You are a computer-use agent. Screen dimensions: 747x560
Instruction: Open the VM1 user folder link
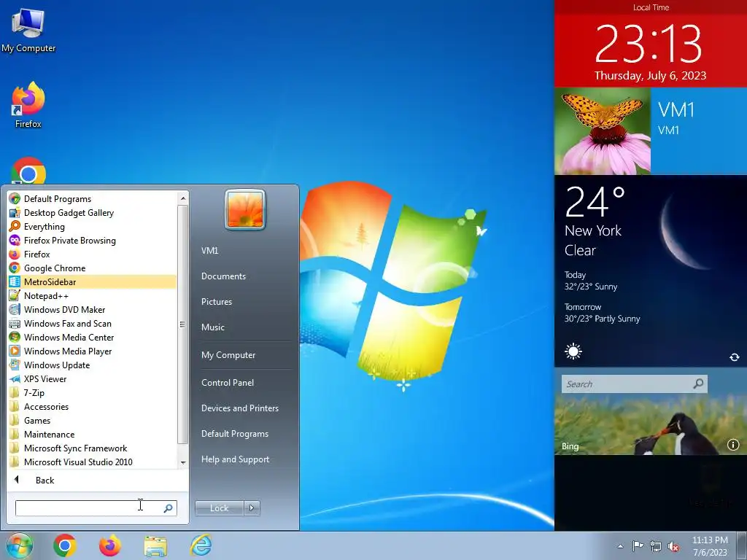click(209, 251)
